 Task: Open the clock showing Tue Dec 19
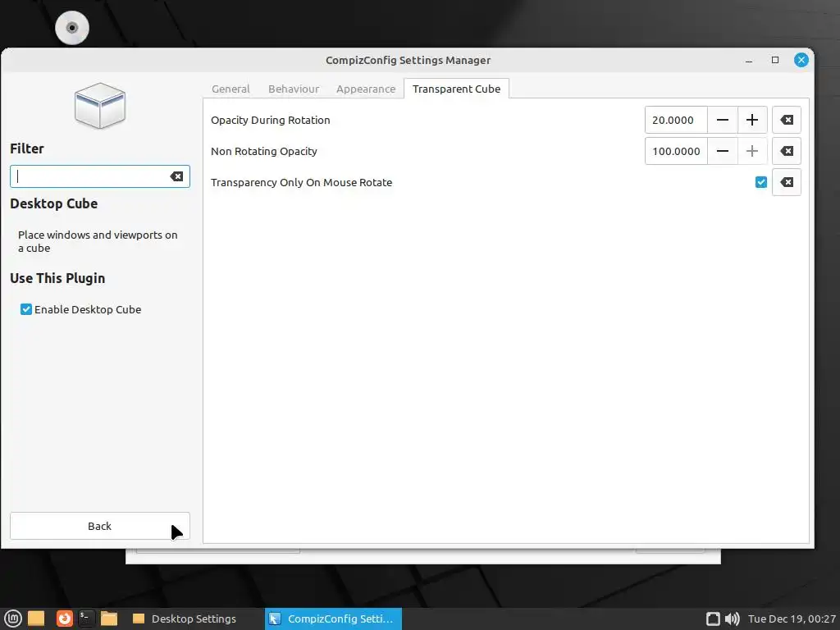tap(792, 619)
